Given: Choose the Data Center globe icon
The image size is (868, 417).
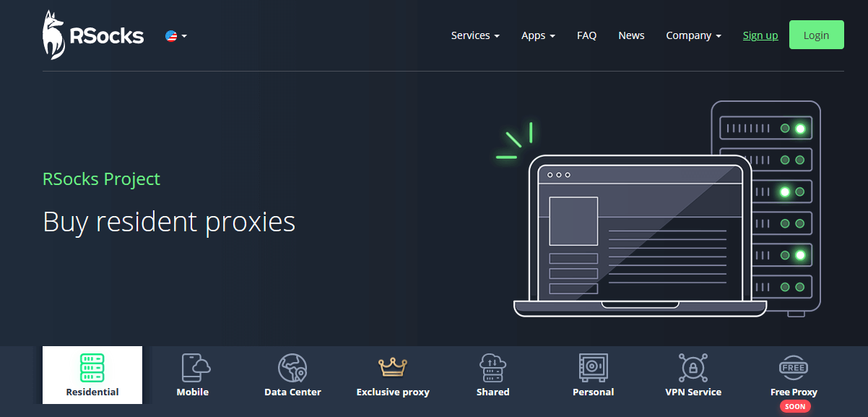Looking at the screenshot, I should 292,368.
